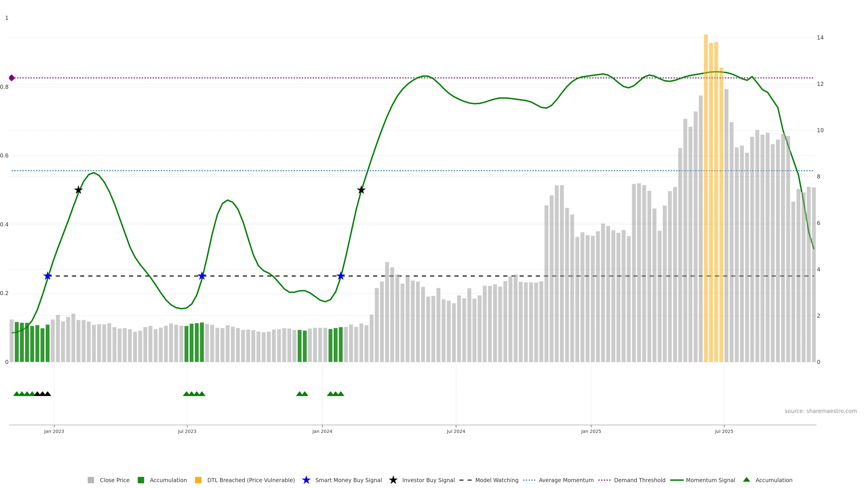This screenshot has width=868, height=488.
Task: Toggle the Momentum Signal legend entry
Action: [710, 480]
